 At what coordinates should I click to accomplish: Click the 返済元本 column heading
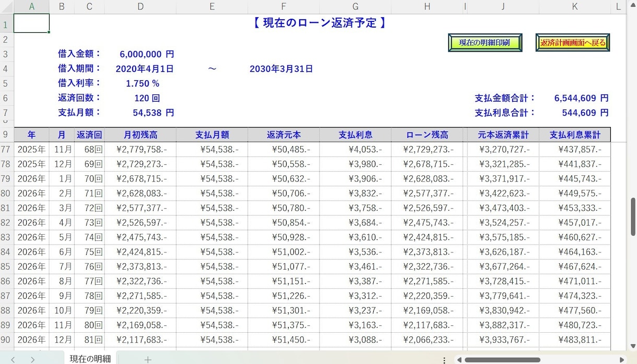click(284, 135)
